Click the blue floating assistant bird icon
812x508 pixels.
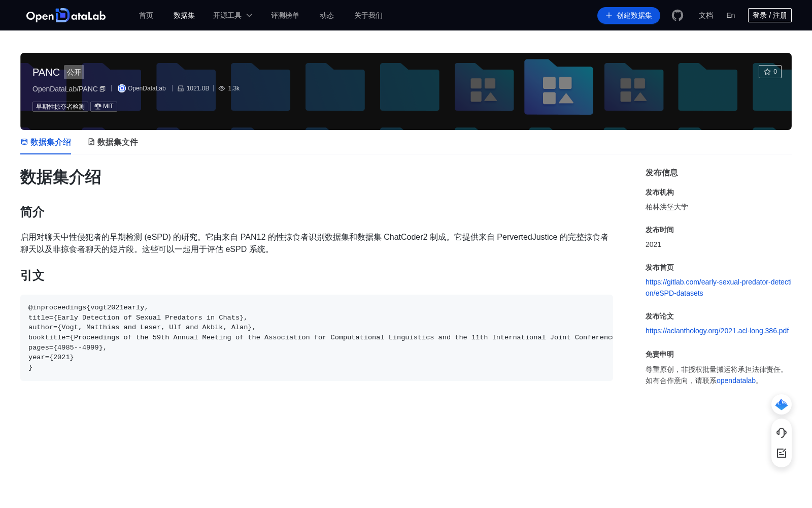(782, 404)
